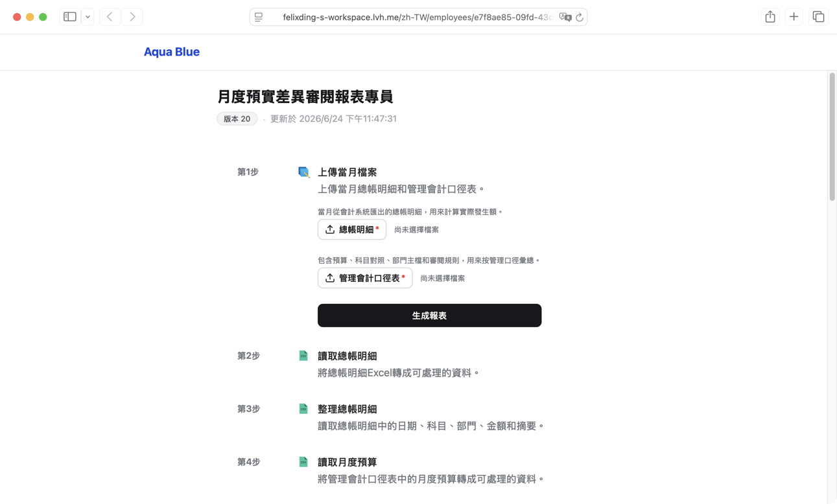Reload the page with the refresh icon
The image size is (837, 504).
pyautogui.click(x=580, y=17)
